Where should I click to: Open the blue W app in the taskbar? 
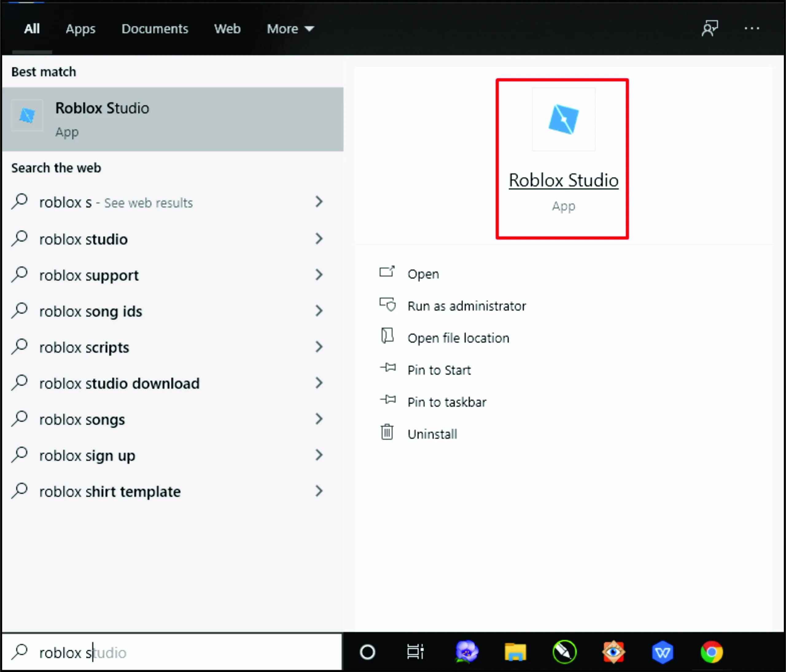click(662, 652)
